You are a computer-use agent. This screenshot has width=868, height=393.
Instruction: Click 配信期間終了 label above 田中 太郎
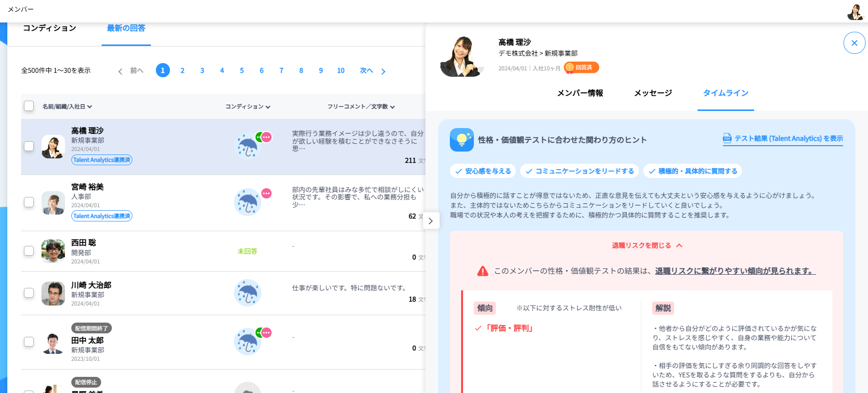point(91,328)
